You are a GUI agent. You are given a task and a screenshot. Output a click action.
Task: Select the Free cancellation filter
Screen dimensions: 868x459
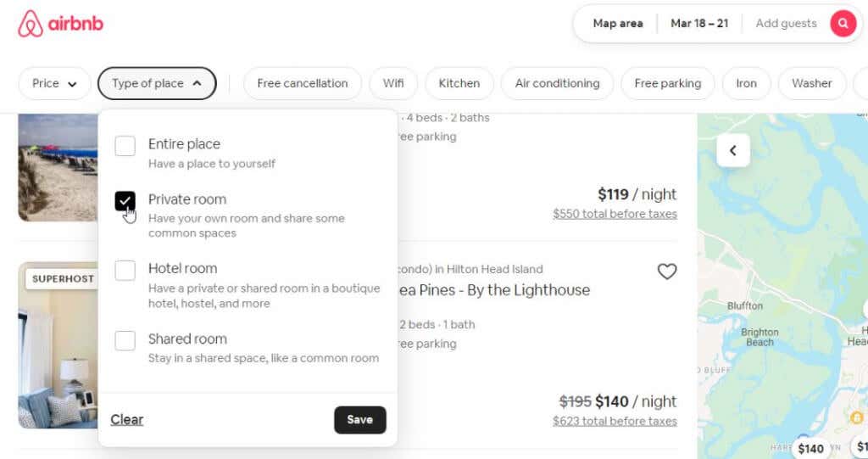click(x=303, y=83)
